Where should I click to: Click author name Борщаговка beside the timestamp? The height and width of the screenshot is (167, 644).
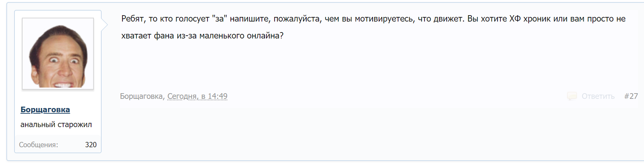coord(141,96)
